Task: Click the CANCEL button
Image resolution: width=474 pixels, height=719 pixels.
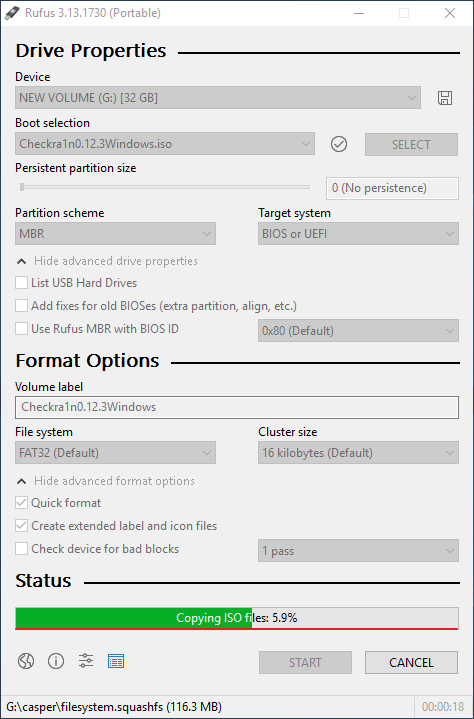Action: (x=411, y=663)
